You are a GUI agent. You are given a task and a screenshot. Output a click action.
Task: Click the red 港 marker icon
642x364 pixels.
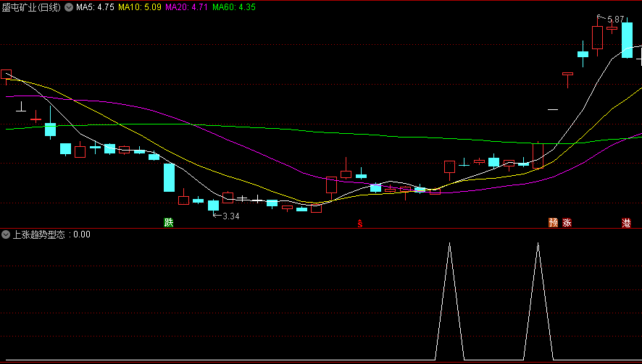[627, 222]
